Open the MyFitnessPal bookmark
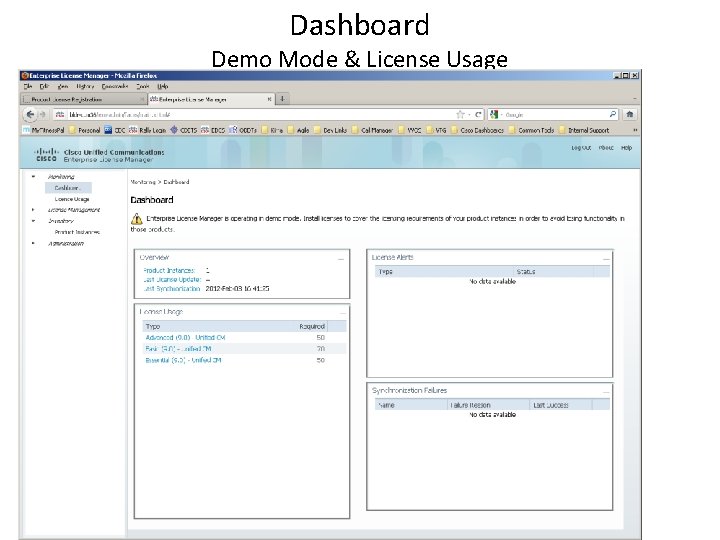The height and width of the screenshot is (540, 720). 44,130
